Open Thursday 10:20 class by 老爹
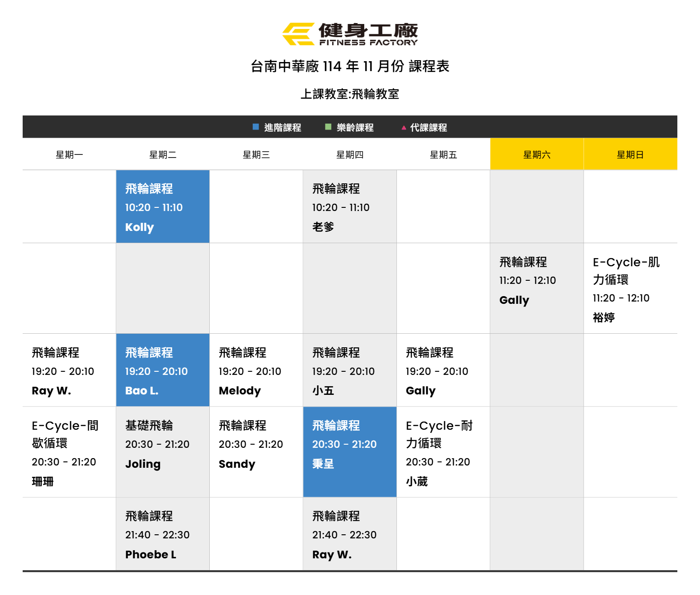The image size is (700, 595). (x=349, y=207)
